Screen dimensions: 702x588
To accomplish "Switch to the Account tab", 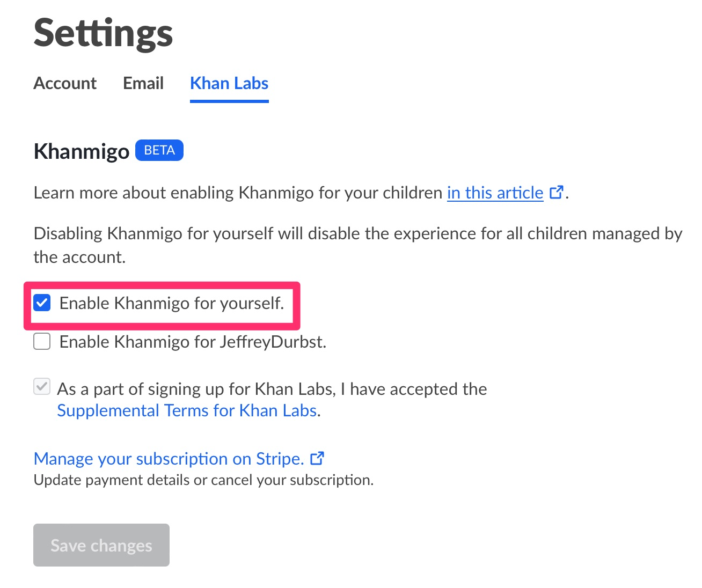I will coord(64,83).
